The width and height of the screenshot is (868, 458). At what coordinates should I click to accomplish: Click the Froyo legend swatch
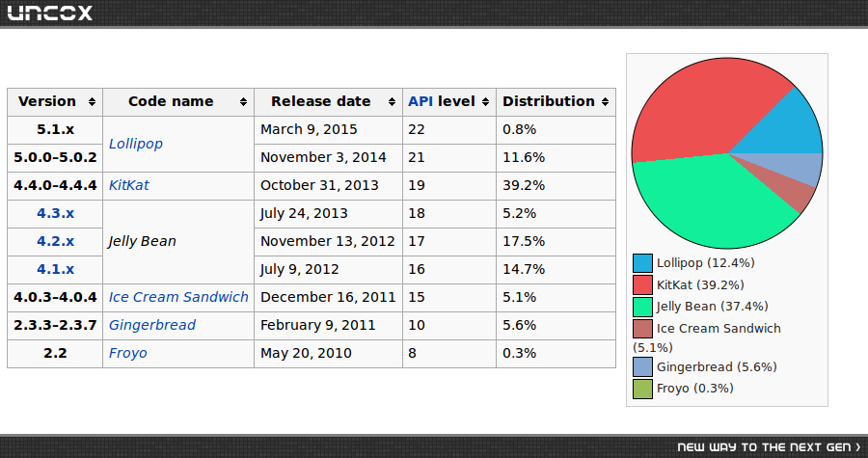(642, 389)
